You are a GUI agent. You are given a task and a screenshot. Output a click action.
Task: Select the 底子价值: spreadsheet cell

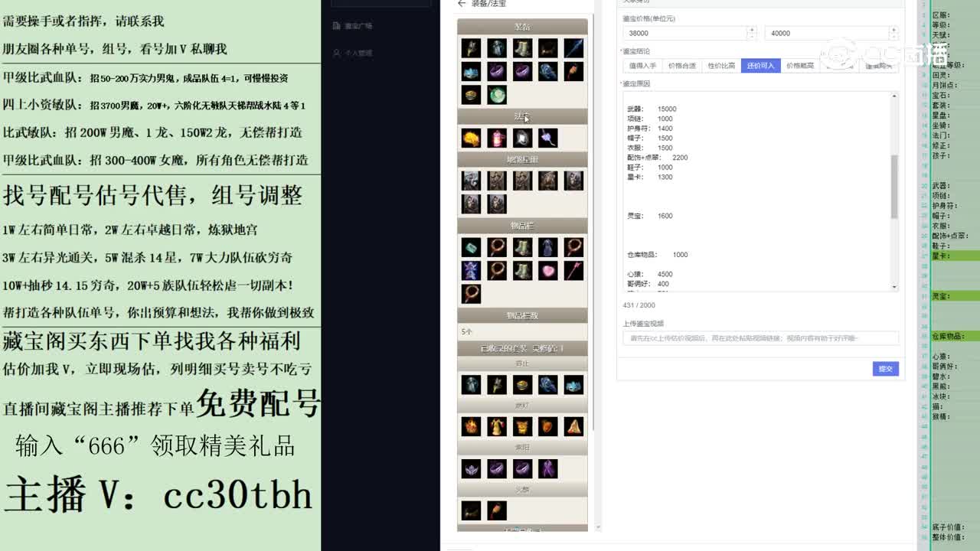[955, 527]
